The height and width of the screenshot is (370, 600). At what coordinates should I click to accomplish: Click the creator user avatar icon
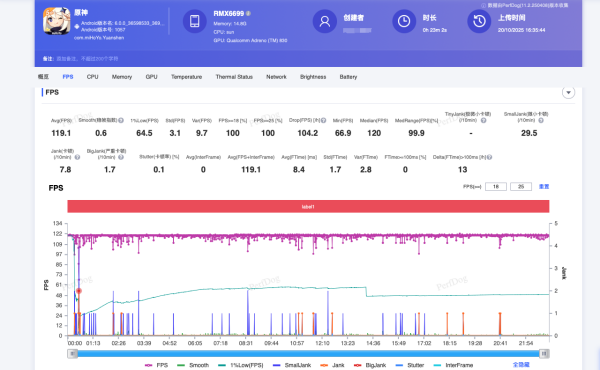pos(324,21)
